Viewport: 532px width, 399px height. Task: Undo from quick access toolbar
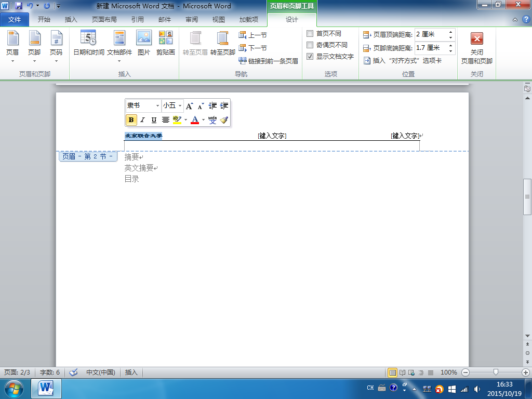click(30, 6)
